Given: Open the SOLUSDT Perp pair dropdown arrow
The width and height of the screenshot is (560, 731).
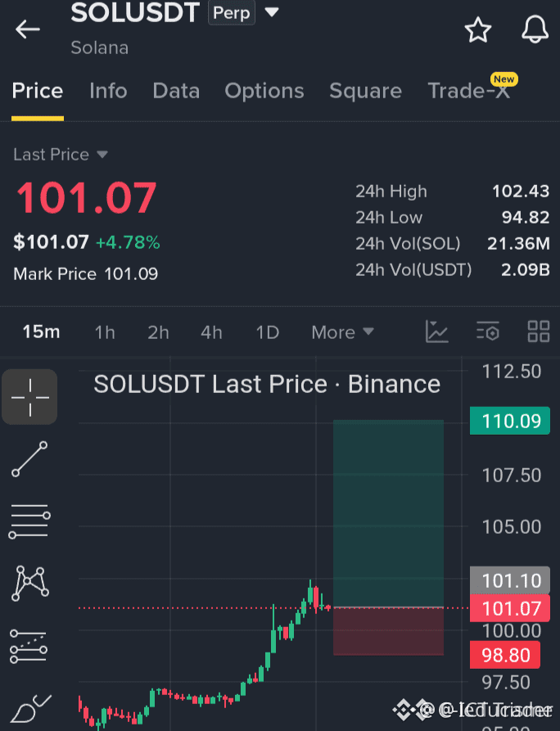Looking at the screenshot, I should pyautogui.click(x=272, y=11).
